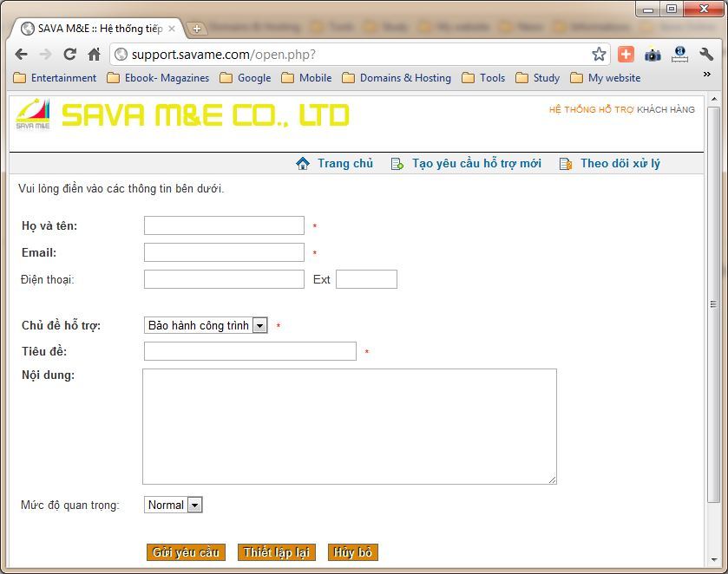Open the Tools bookmarks folder
The width and height of the screenshot is (728, 574).
483,78
